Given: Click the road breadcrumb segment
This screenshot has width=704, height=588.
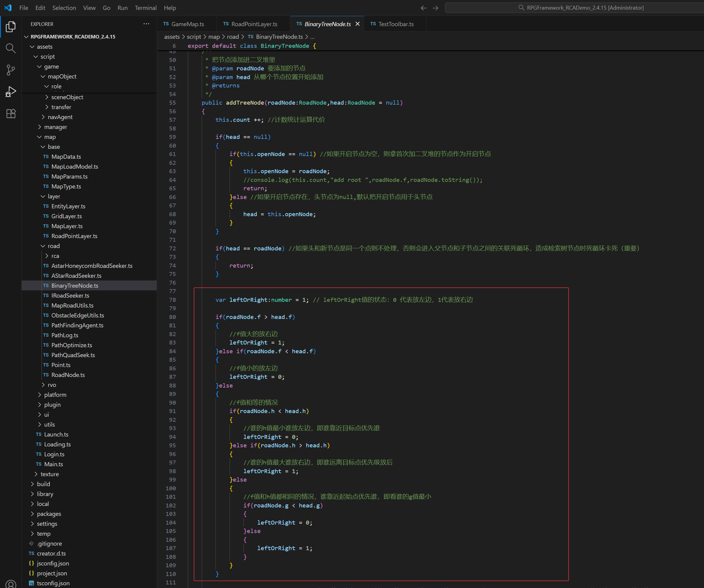Looking at the screenshot, I should coord(233,37).
